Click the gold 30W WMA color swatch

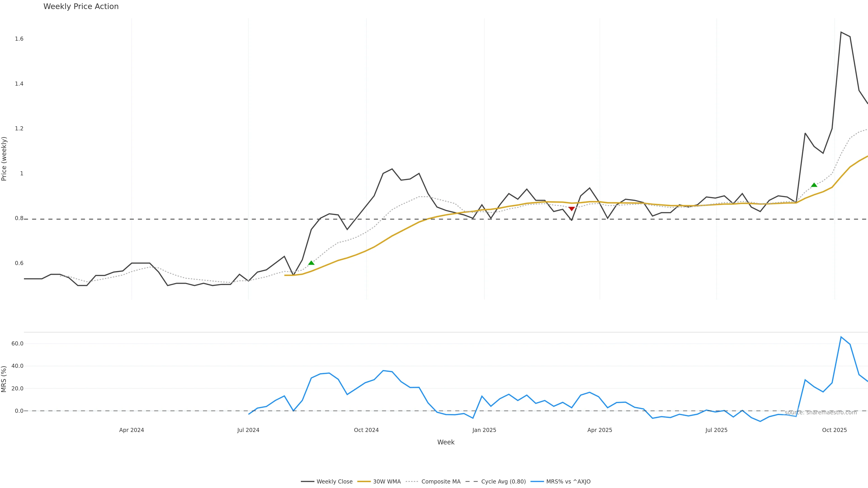(x=364, y=482)
